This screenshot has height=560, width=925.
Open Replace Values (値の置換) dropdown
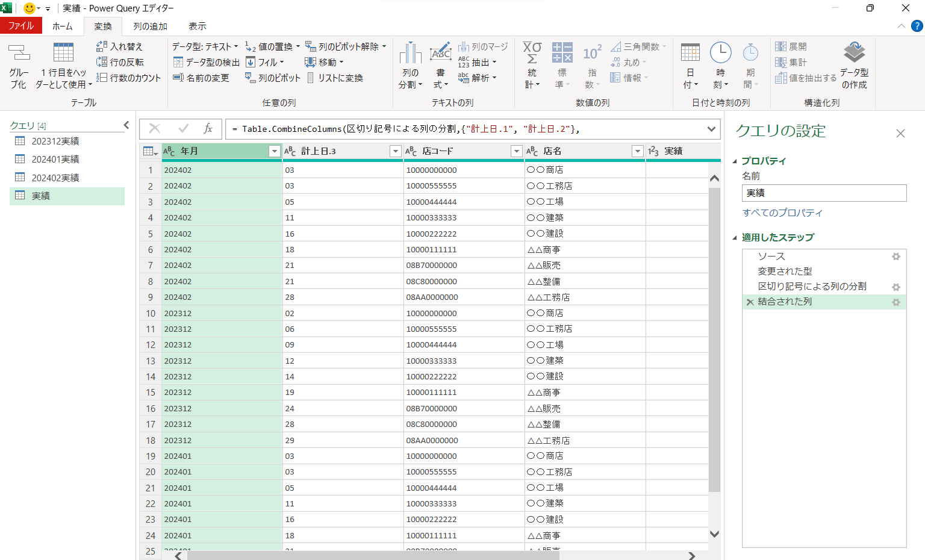(x=272, y=46)
